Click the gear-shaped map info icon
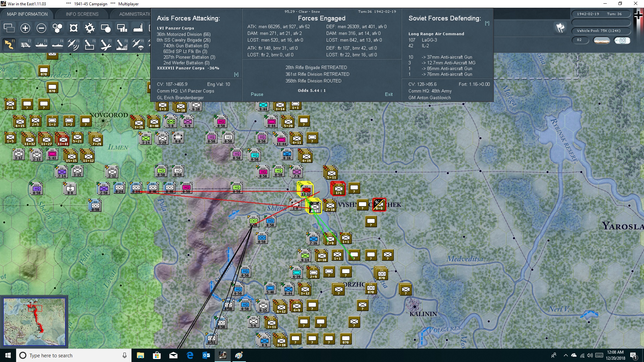Screen dimensions: 644x362 pos(90,28)
